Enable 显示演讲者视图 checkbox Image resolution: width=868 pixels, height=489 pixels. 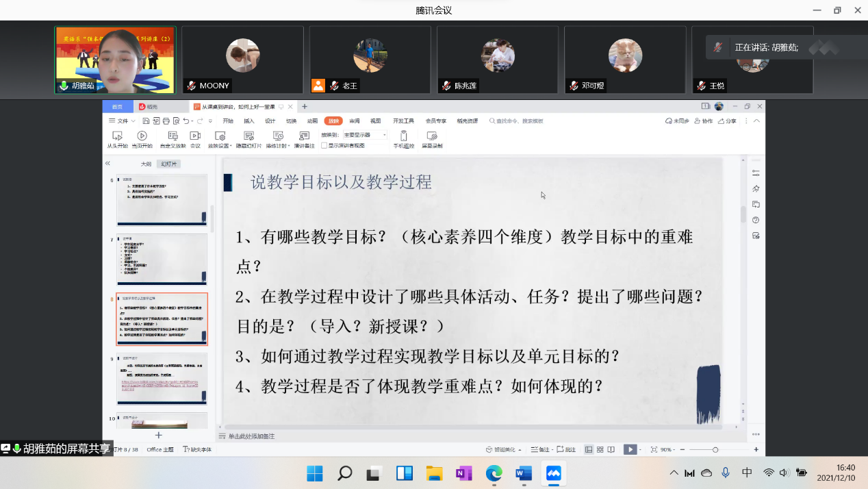pyautogui.click(x=324, y=146)
